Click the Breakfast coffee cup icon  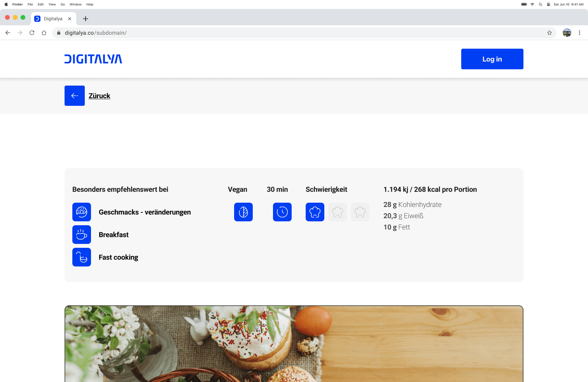(82, 235)
